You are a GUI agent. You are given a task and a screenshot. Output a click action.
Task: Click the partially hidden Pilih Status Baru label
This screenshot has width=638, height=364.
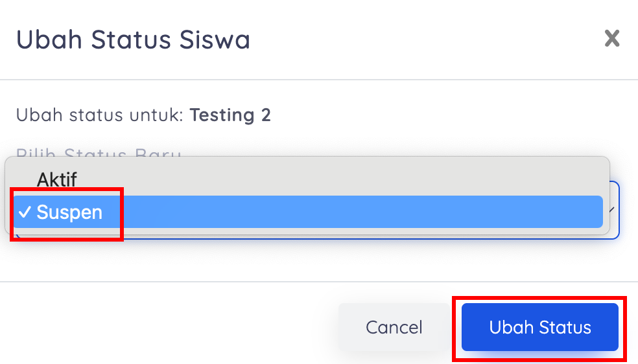click(x=97, y=154)
